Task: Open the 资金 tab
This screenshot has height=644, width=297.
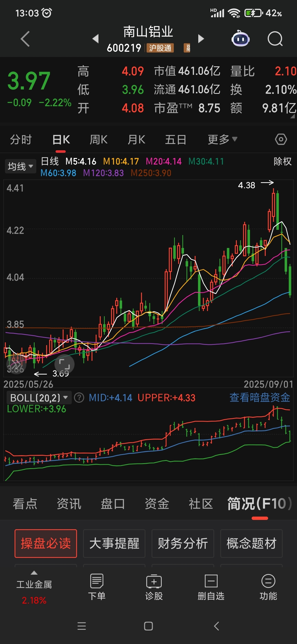Action: click(x=157, y=504)
